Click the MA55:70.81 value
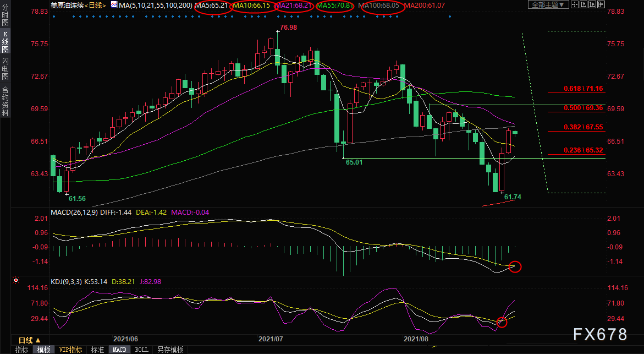Image resolution: width=644 pixels, height=354 pixels. (x=335, y=6)
